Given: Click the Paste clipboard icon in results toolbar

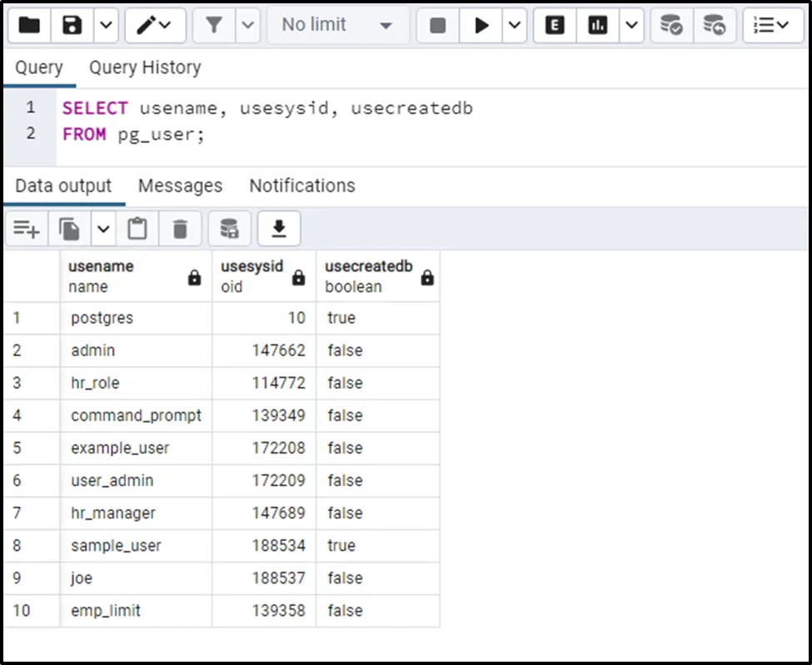Looking at the screenshot, I should click(x=137, y=228).
